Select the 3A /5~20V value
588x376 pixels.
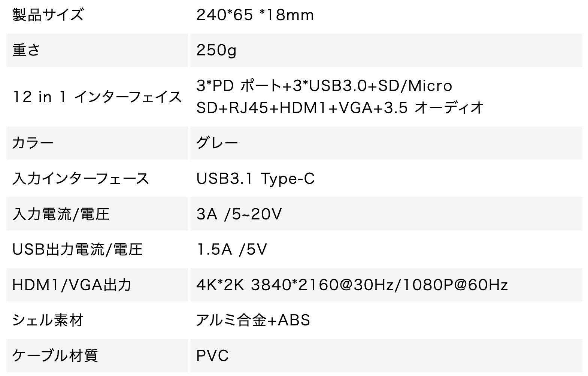pyautogui.click(x=239, y=214)
